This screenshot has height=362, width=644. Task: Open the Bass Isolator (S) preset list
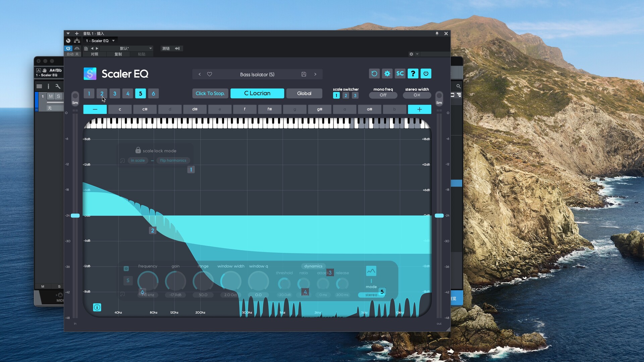[x=257, y=74]
